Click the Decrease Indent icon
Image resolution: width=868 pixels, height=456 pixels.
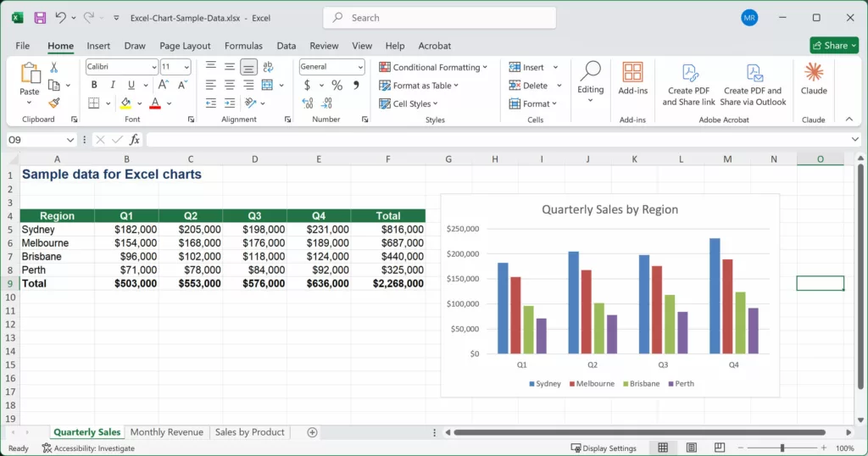211,103
